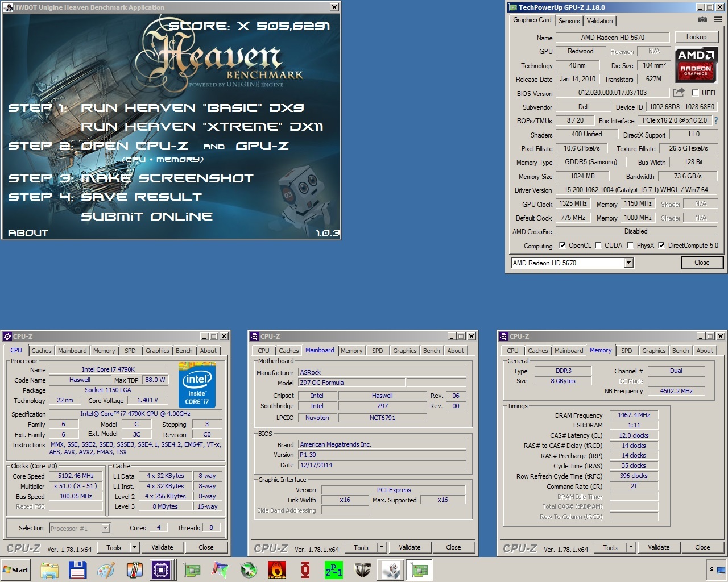Click Save Result in Heaven window
The width and height of the screenshot is (728, 582).
coord(142,197)
